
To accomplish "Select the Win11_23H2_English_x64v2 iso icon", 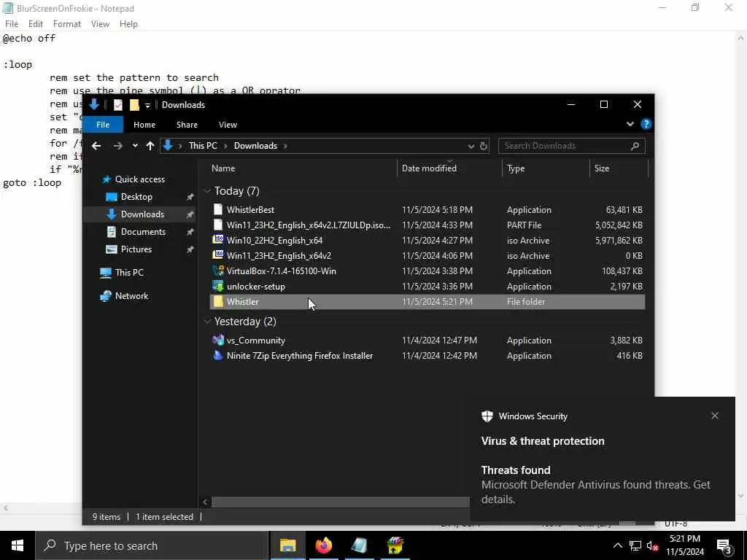I will click(x=218, y=254).
